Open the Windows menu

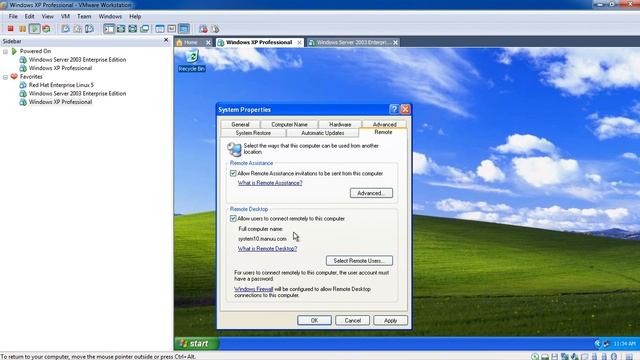pos(110,16)
